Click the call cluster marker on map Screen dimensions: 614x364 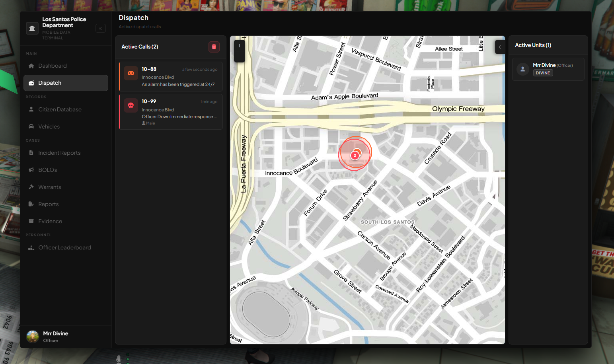click(355, 155)
